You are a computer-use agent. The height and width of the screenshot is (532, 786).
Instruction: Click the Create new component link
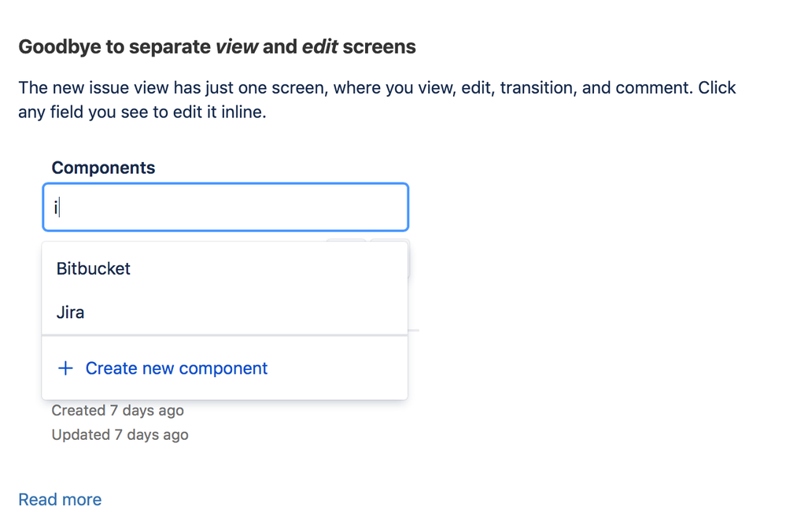pos(176,368)
